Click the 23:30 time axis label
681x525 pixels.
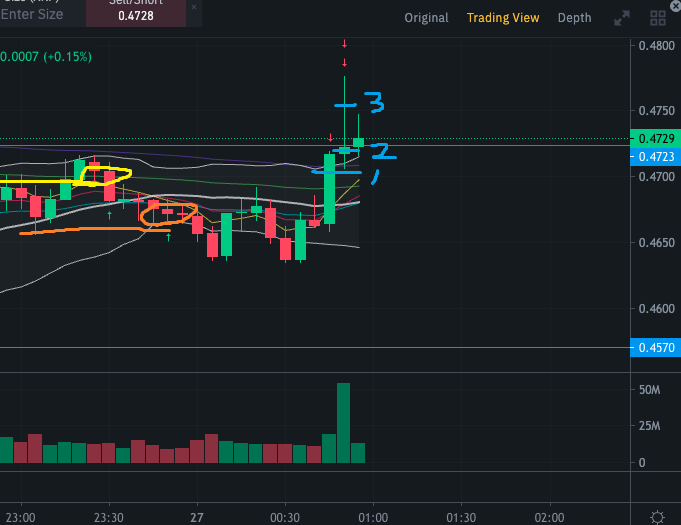[109, 518]
